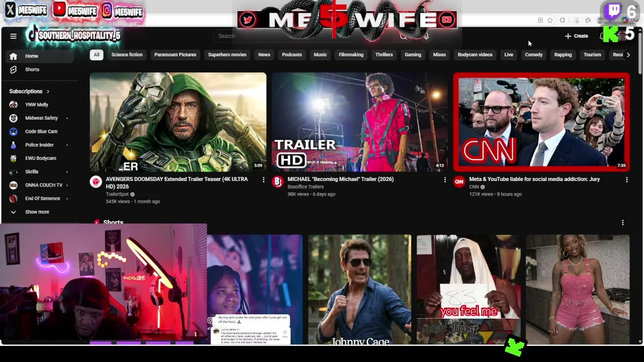644x362 pixels.
Task: Click the CNN channel avatar
Action: coord(459,182)
